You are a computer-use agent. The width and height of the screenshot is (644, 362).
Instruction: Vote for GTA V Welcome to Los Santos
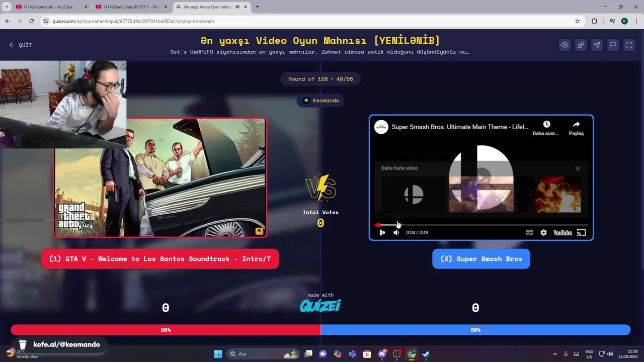pyautogui.click(x=160, y=259)
